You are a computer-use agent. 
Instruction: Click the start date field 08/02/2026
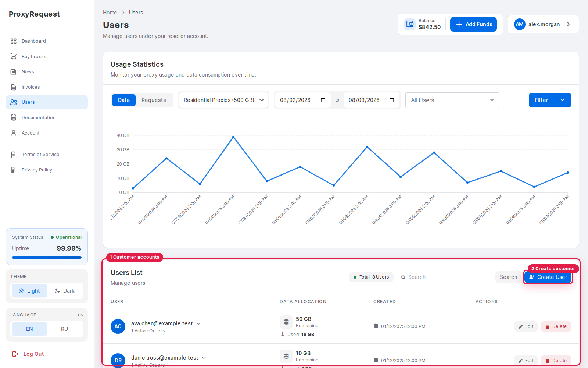point(302,100)
